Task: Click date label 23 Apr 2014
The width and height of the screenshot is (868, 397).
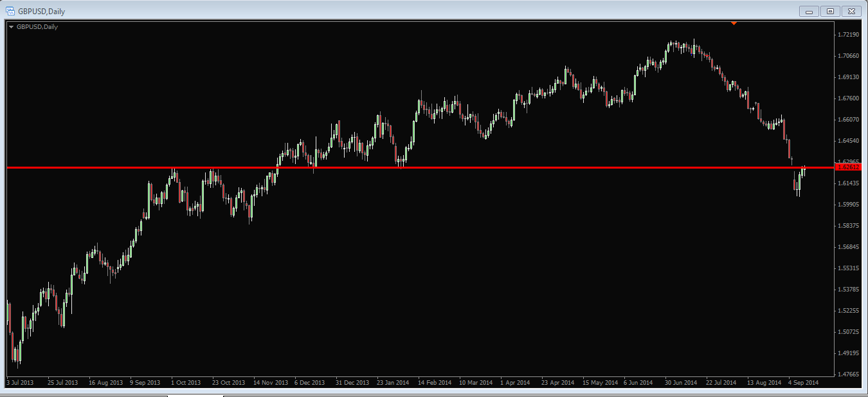Action: click(x=558, y=382)
